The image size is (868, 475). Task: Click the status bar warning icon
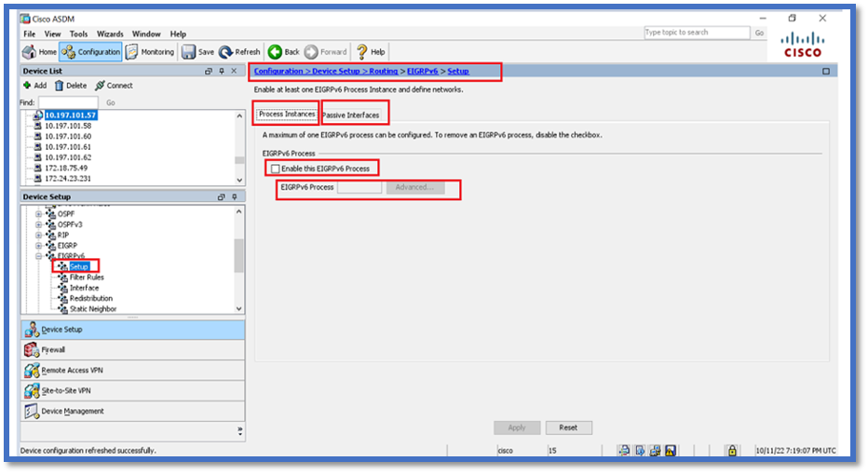tap(671, 451)
